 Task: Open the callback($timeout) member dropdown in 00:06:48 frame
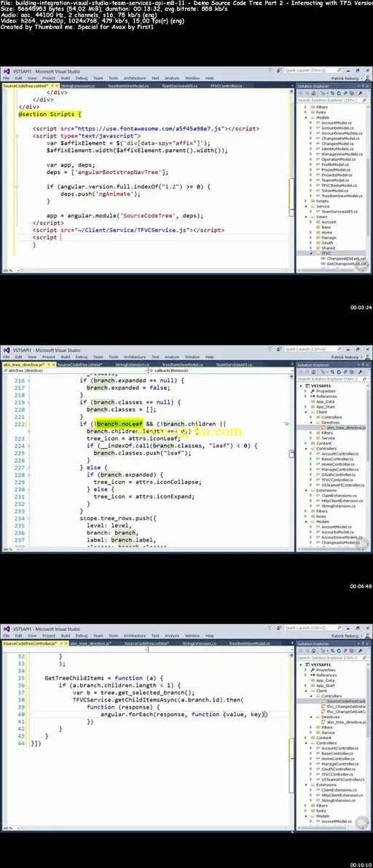(220, 370)
